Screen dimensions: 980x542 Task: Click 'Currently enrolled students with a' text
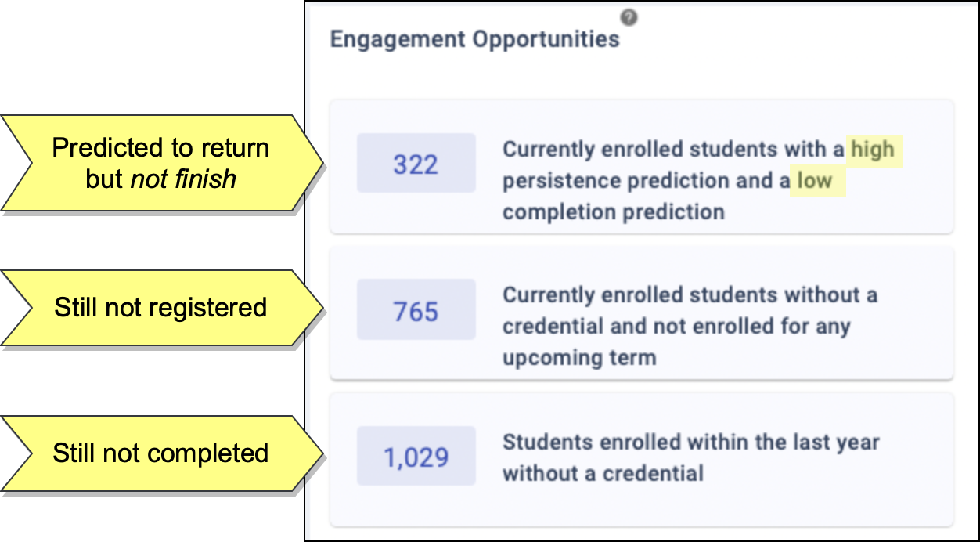(x=673, y=149)
